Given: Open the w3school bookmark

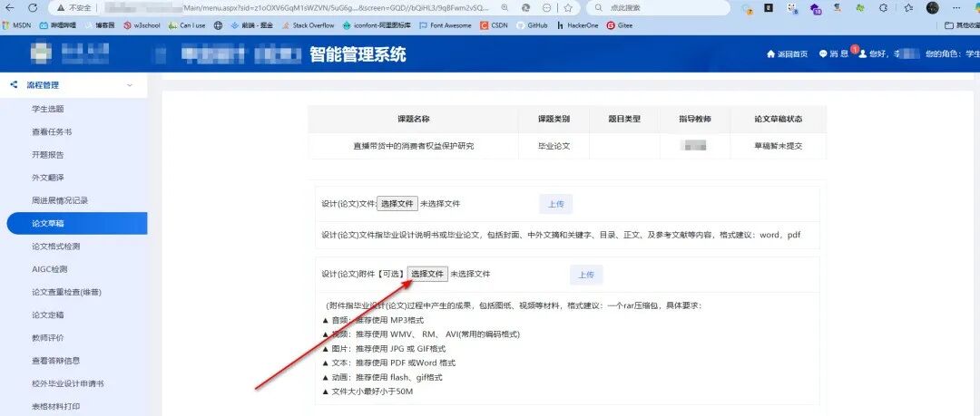Looking at the screenshot, I should tap(142, 25).
